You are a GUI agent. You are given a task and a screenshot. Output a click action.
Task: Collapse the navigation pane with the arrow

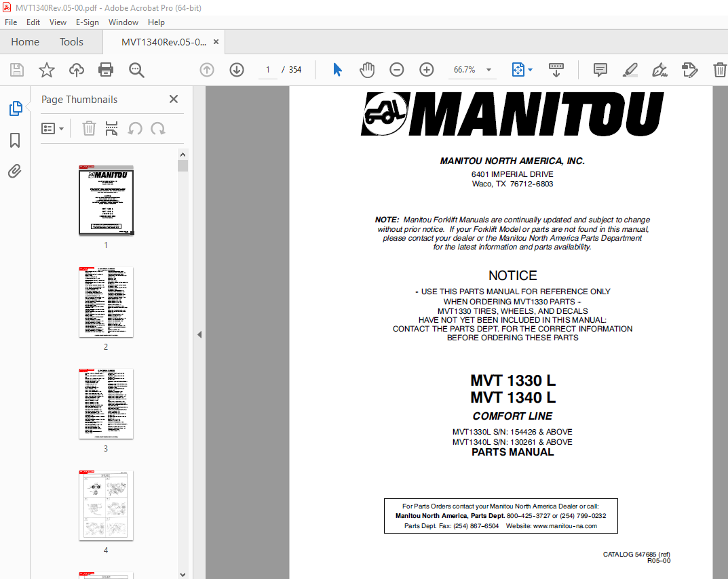(199, 334)
